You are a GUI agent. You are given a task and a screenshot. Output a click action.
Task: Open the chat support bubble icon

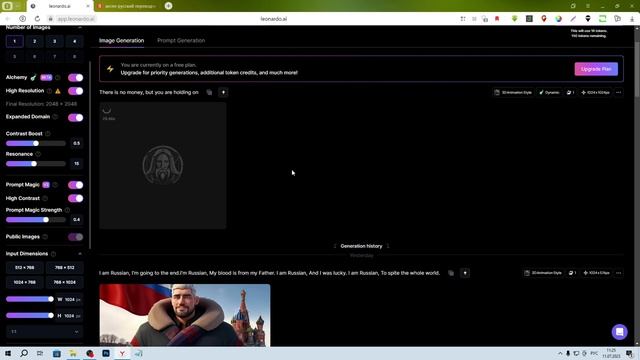coord(619,332)
